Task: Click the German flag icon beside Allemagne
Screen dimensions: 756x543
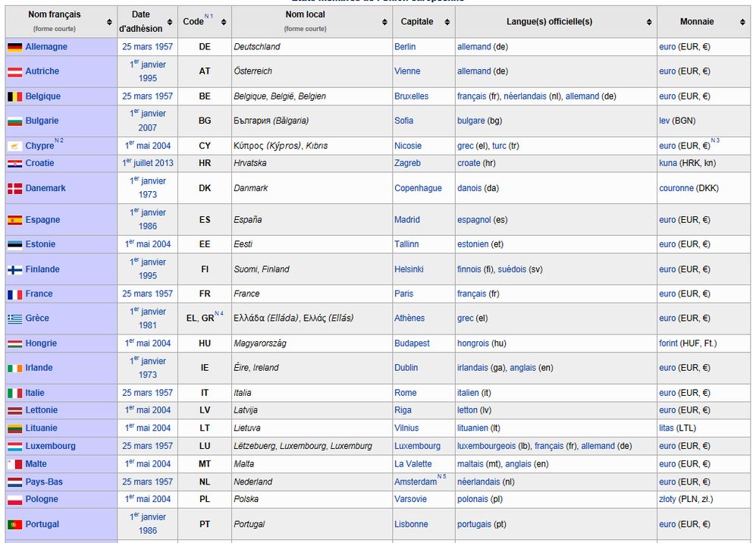Action: pyautogui.click(x=15, y=47)
